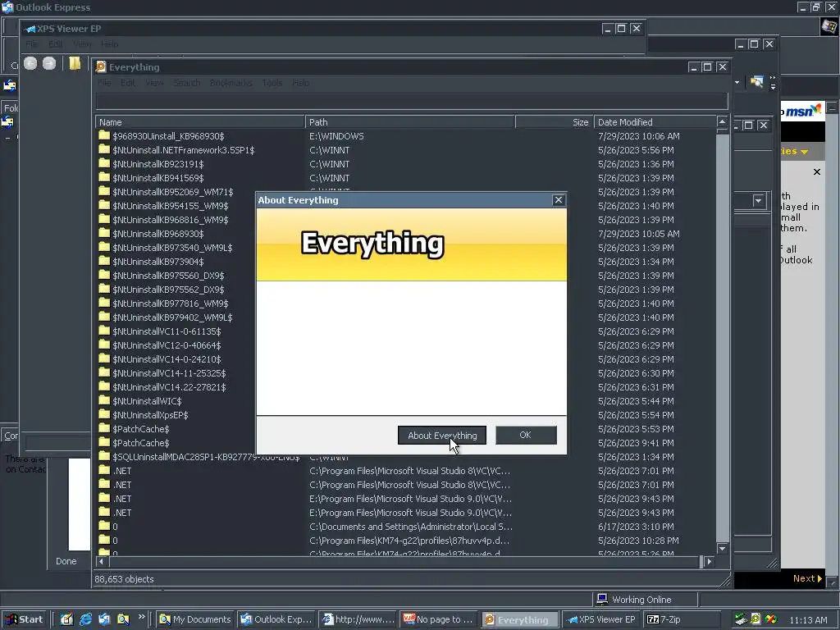This screenshot has width=840, height=630.
Task: Open the combo box arrow in the background window
Action: [x=758, y=201]
